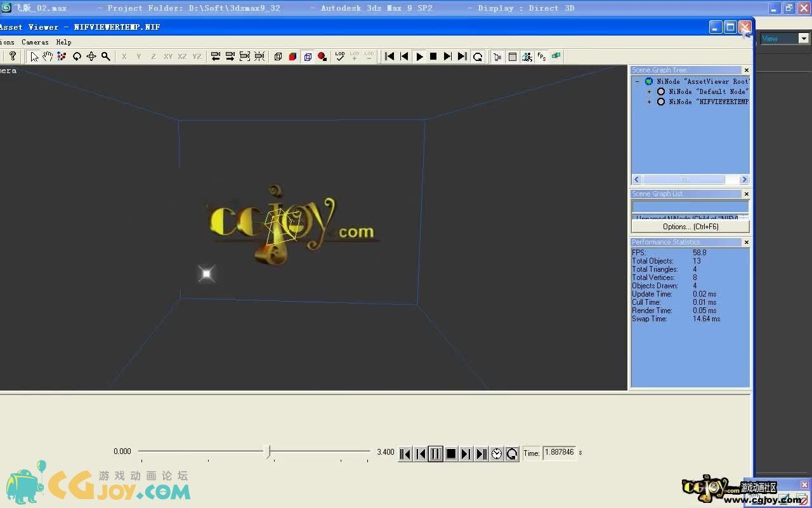The image size is (812, 508).
Task: Expand the NiNode Default Node tree item
Action: [649, 91]
